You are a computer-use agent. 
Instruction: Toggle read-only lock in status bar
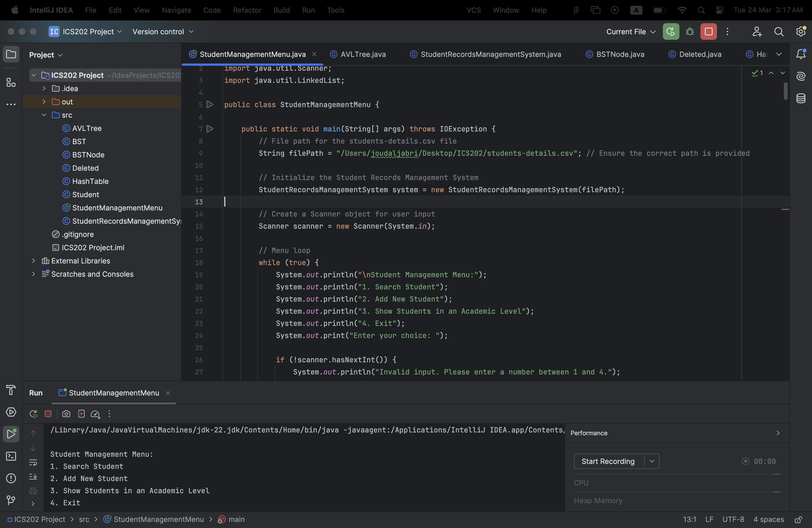point(798,519)
